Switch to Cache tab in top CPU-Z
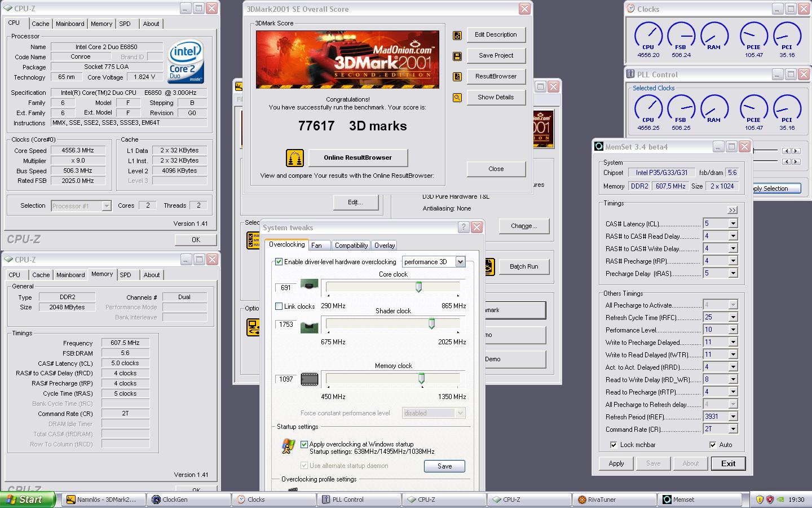The width and height of the screenshot is (812, 508). click(x=40, y=24)
